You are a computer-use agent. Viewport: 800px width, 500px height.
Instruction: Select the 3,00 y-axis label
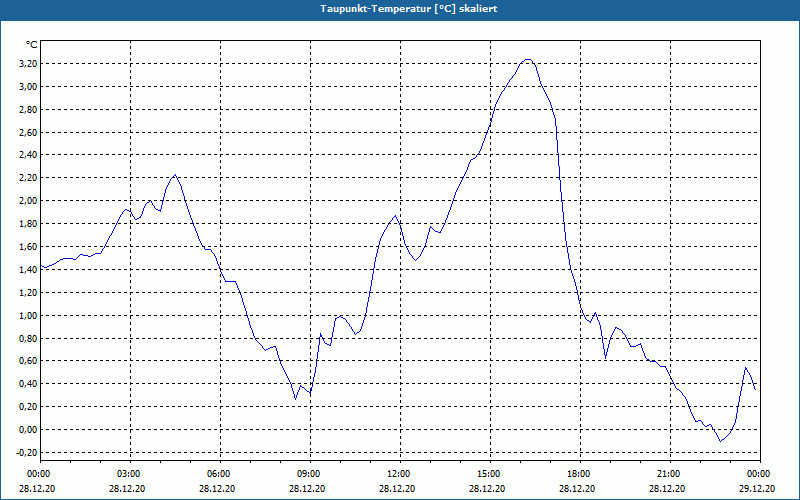pos(29,87)
